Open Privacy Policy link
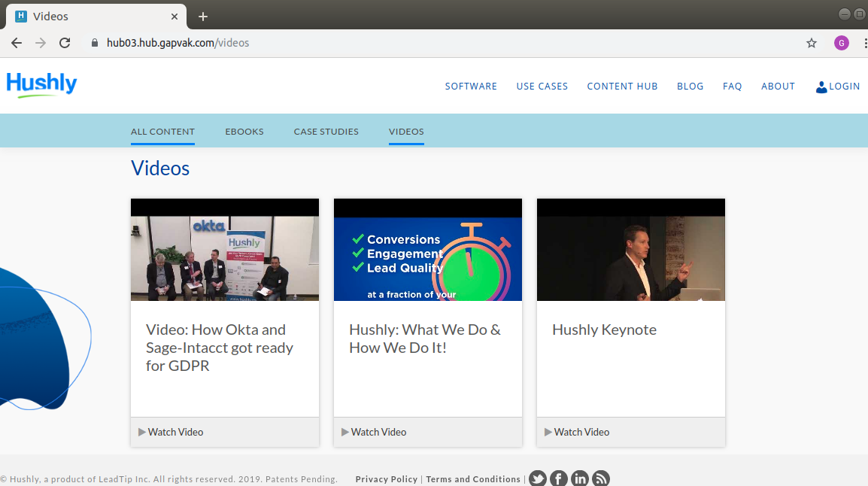This screenshot has height=486, width=868. (x=387, y=479)
